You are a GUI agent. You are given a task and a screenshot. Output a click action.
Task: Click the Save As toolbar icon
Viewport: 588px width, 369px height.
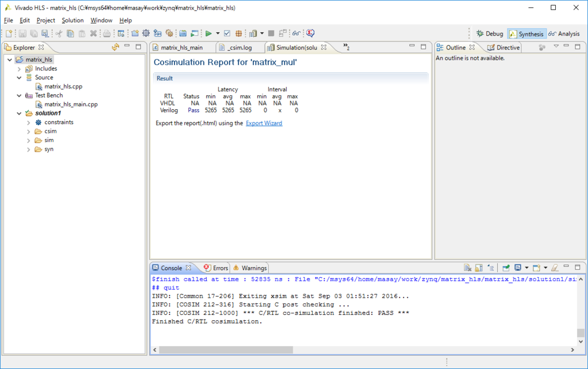(x=45, y=33)
